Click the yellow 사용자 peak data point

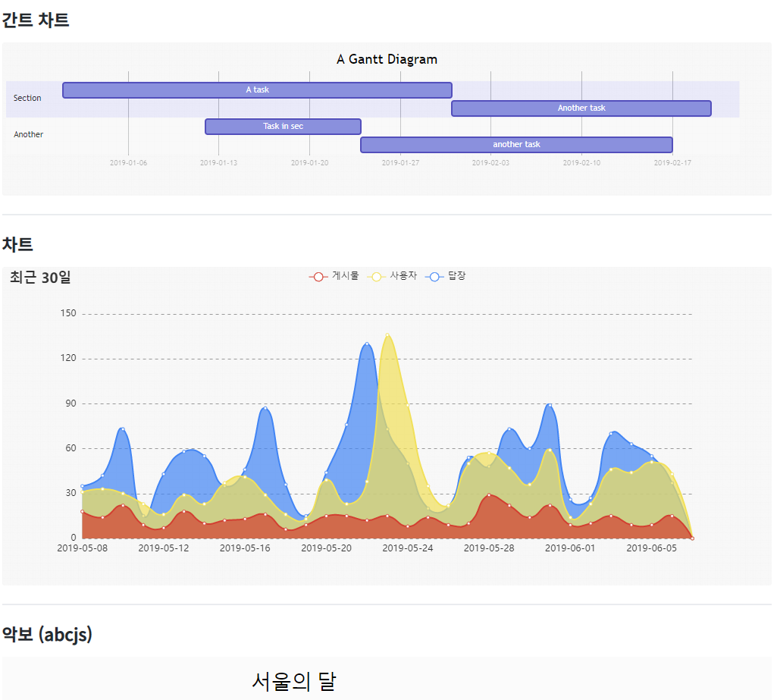[x=387, y=334]
